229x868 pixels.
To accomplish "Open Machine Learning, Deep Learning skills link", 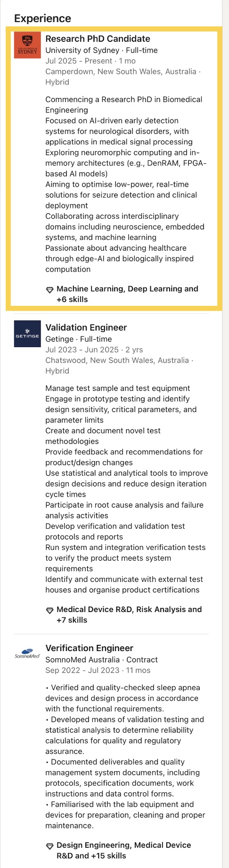I will (127, 294).
